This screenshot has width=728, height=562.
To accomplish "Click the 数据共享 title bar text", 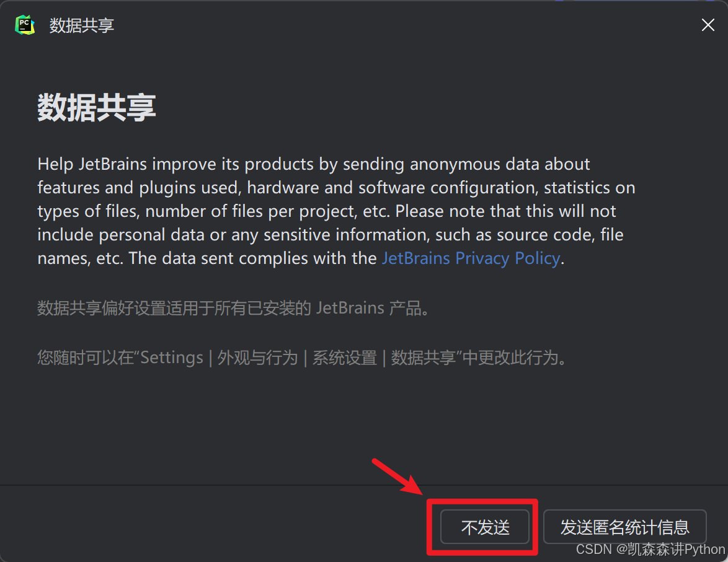I will click(x=82, y=25).
